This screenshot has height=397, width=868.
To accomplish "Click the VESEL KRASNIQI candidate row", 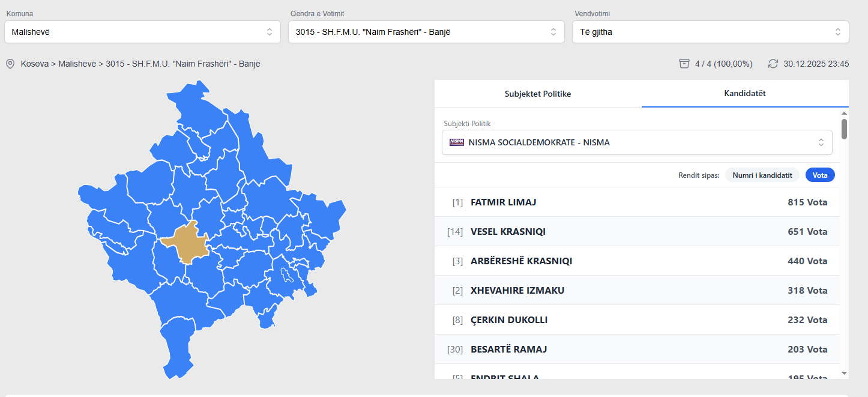I will click(637, 232).
